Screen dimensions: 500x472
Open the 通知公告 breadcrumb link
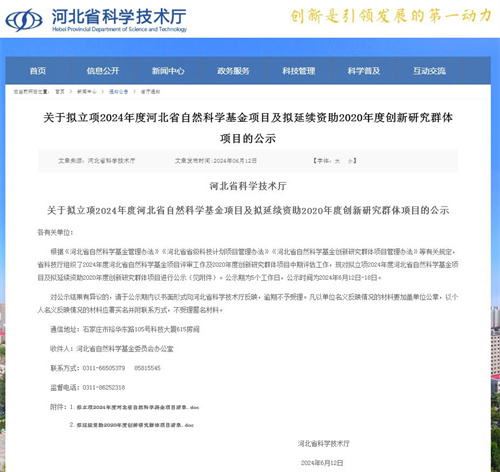[118, 92]
